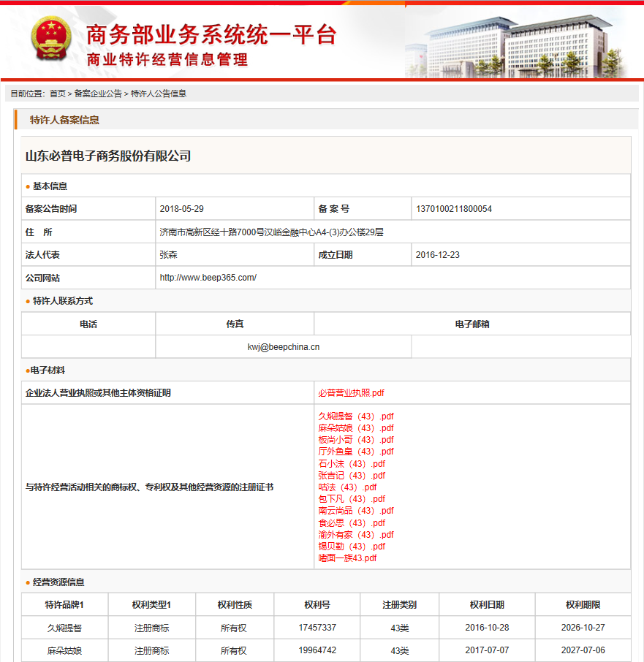This screenshot has height=662, width=644.
Task: Click the 公司网站 field label
Action: (x=42, y=278)
